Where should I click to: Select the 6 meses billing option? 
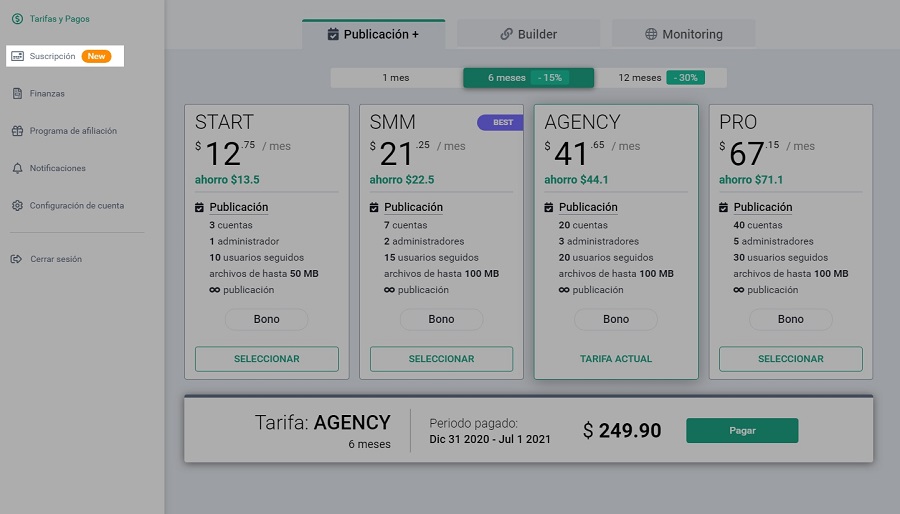click(x=528, y=77)
